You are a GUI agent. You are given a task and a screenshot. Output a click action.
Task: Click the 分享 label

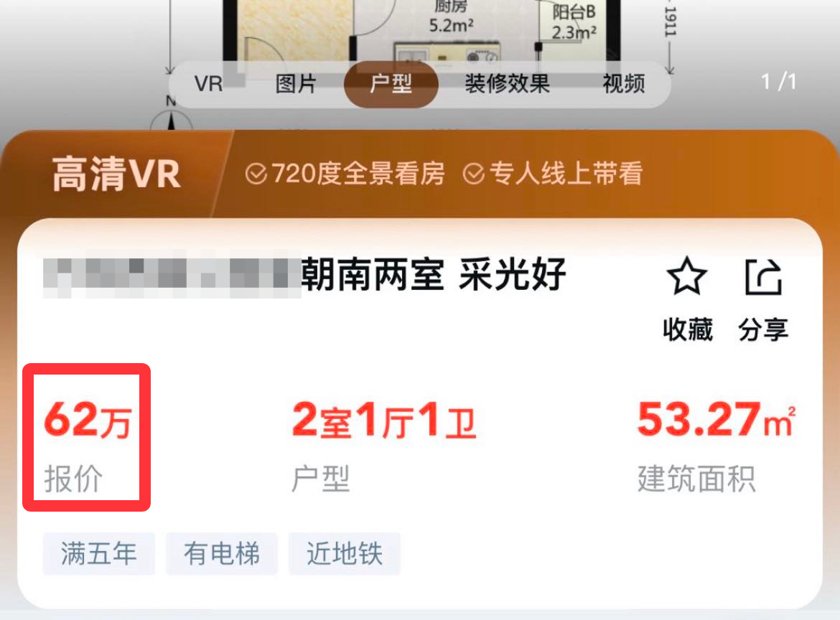[763, 329]
